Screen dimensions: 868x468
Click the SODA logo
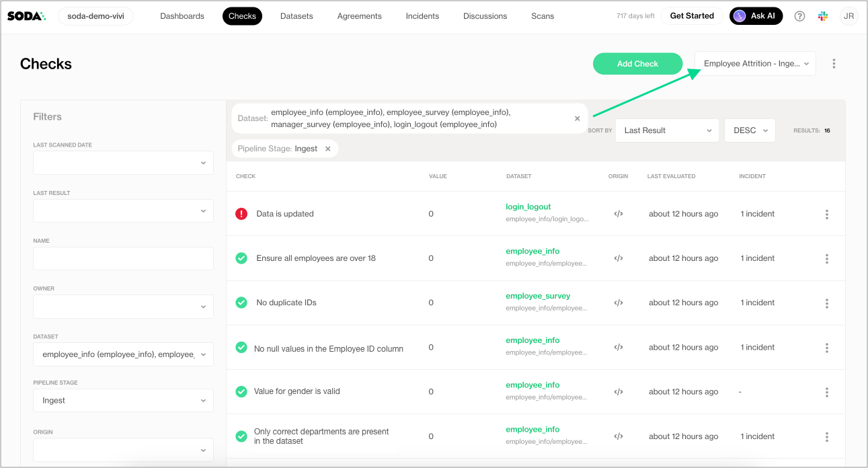(x=26, y=16)
